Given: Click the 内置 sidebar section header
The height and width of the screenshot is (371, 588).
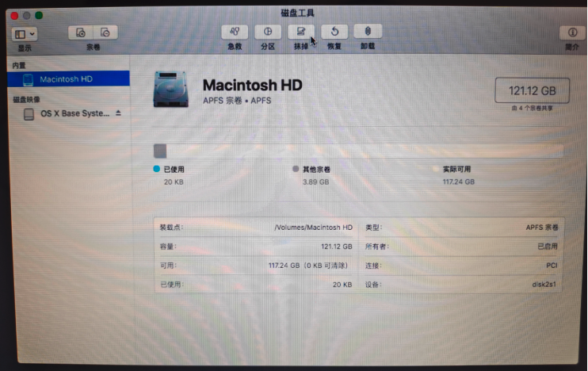Looking at the screenshot, I should pos(19,66).
